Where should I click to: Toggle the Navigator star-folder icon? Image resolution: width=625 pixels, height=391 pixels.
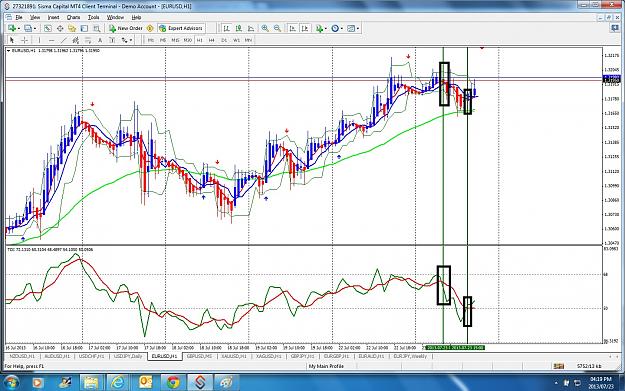point(72,28)
